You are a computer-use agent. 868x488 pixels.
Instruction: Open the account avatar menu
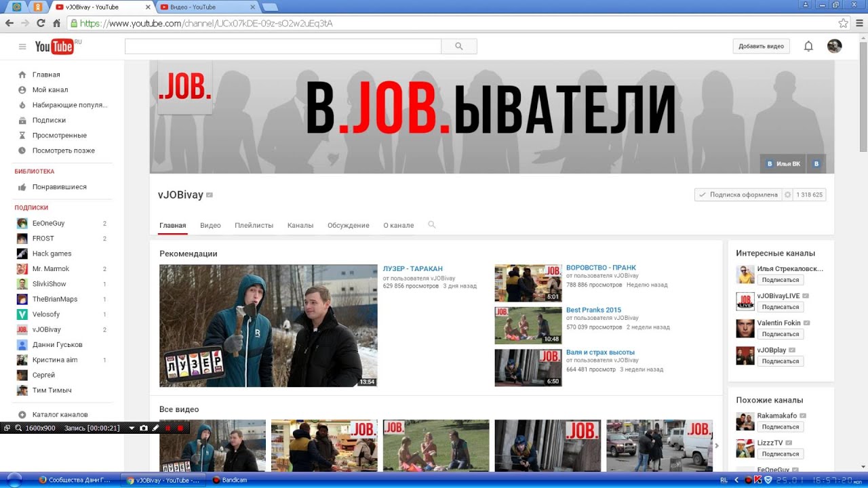pos(835,46)
